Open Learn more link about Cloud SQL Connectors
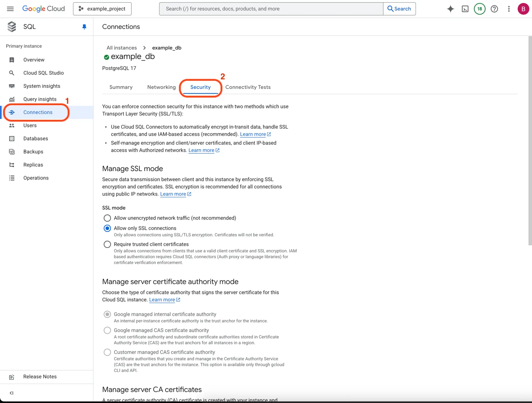The image size is (532, 403). [255, 134]
